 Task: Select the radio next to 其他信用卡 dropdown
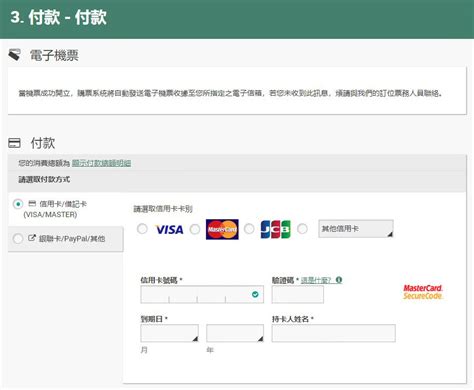(302, 229)
